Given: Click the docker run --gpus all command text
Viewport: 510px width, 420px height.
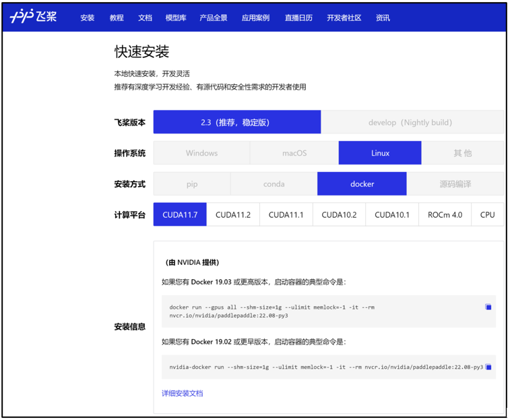Looking at the screenshot, I should pos(272,311).
